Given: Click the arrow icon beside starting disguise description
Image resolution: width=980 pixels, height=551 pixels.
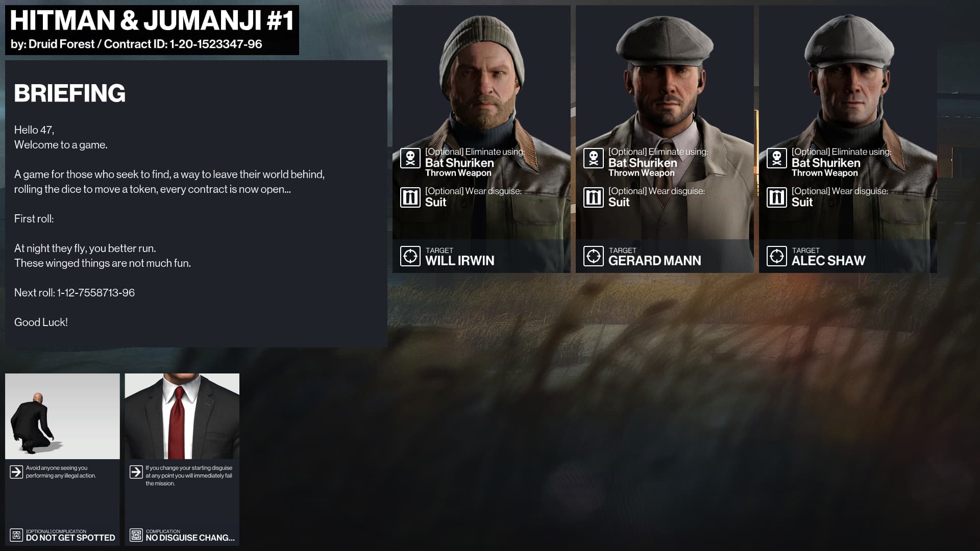Looking at the screenshot, I should (136, 472).
